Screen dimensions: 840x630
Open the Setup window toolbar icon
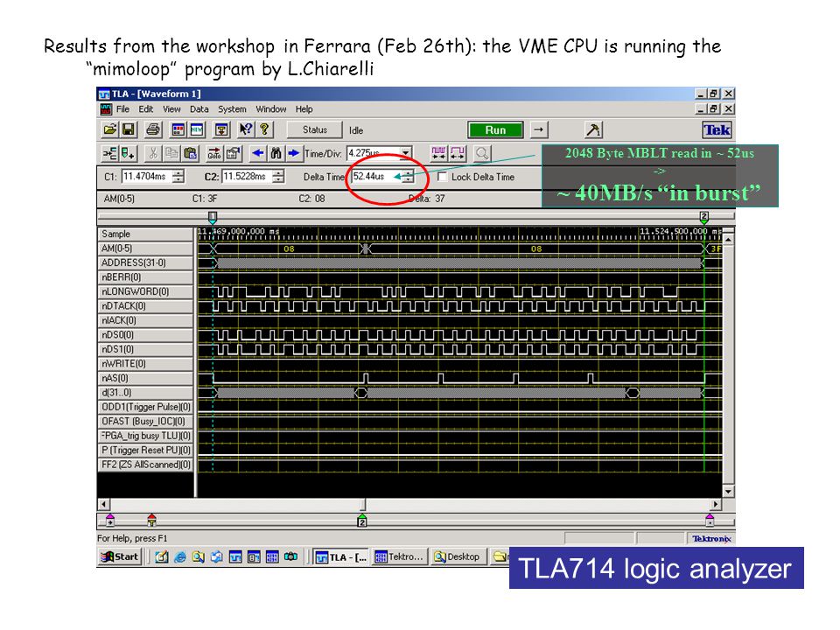(221, 129)
